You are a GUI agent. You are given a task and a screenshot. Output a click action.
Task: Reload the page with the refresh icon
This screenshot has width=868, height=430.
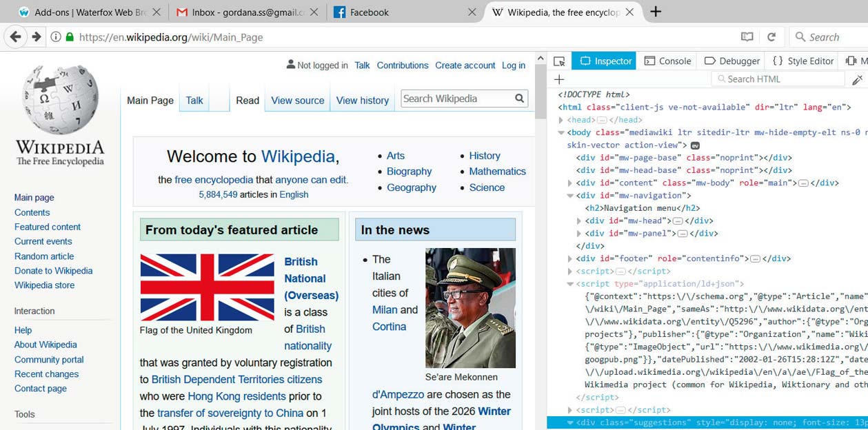coord(771,37)
